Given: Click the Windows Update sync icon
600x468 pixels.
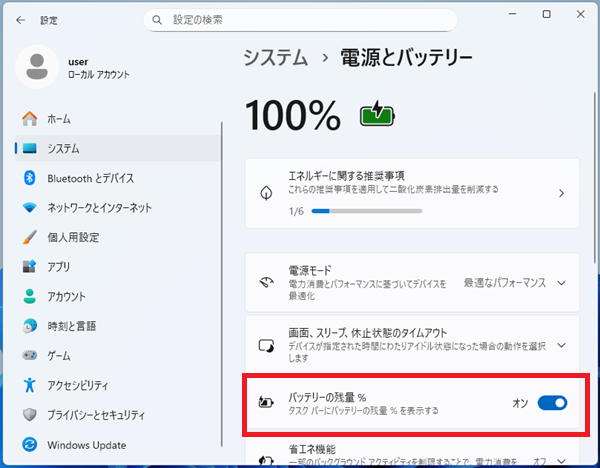Looking at the screenshot, I should click(29, 444).
